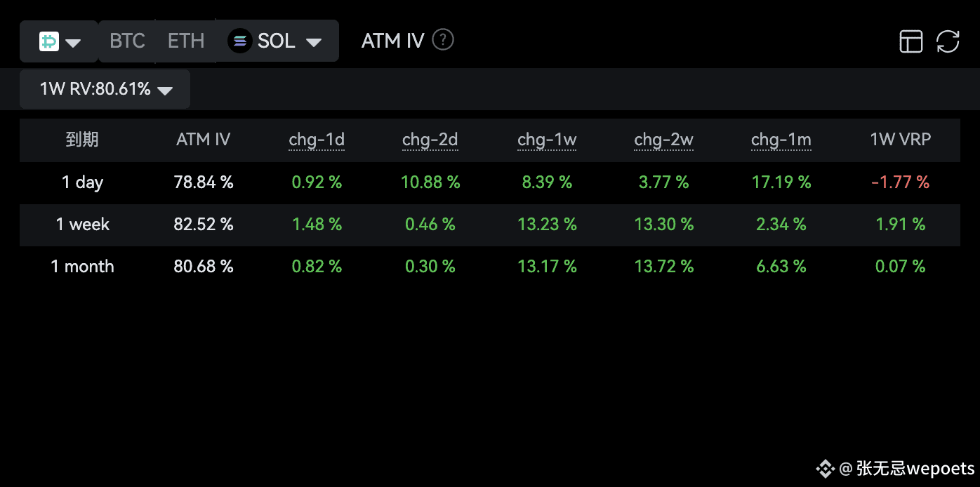Switch to the BTC tab
Viewport: 980px width, 487px height.
point(127,41)
